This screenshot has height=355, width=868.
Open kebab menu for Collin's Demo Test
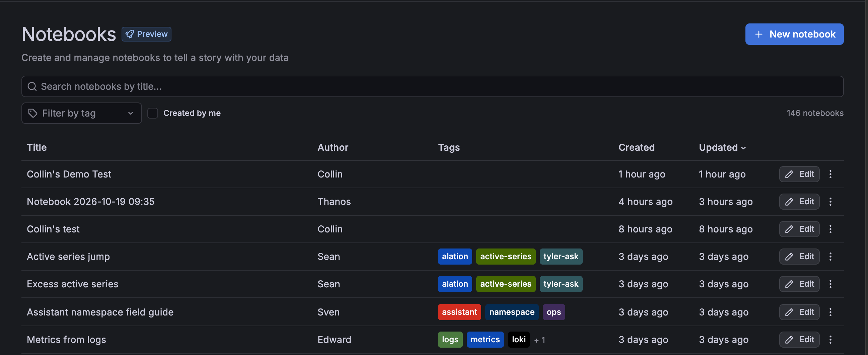point(830,174)
